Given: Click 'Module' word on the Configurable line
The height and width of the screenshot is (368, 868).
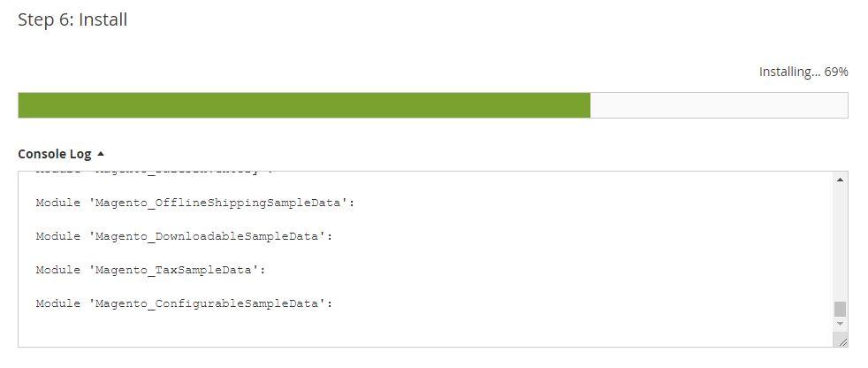Looking at the screenshot, I should 58,303.
